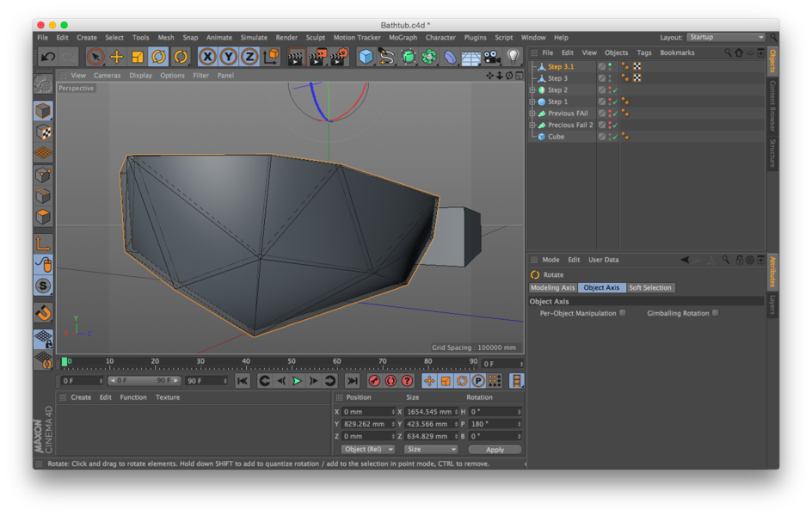Image resolution: width=812 pixels, height=516 pixels.
Task: Select the Scale tool in the toolbar
Action: [x=138, y=57]
